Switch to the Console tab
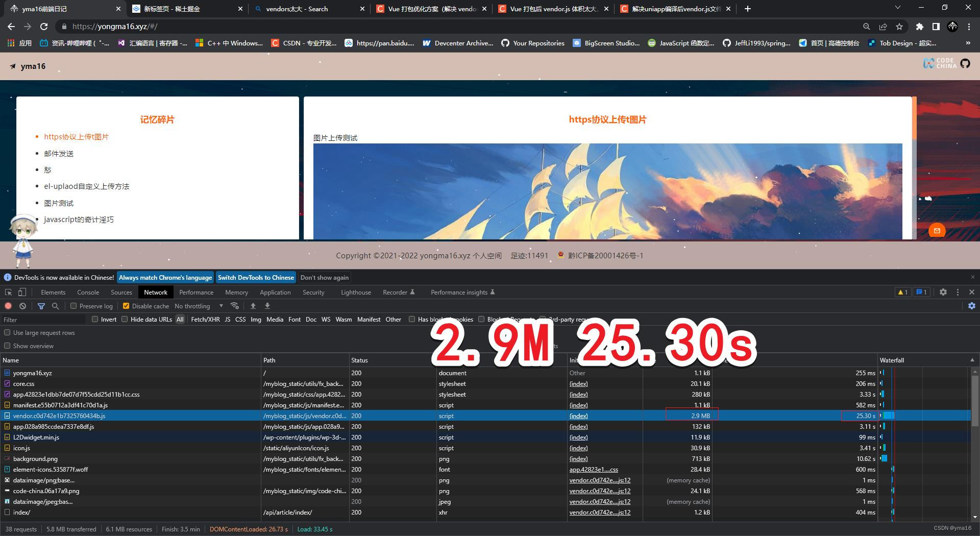The height and width of the screenshot is (536, 980). (88, 292)
